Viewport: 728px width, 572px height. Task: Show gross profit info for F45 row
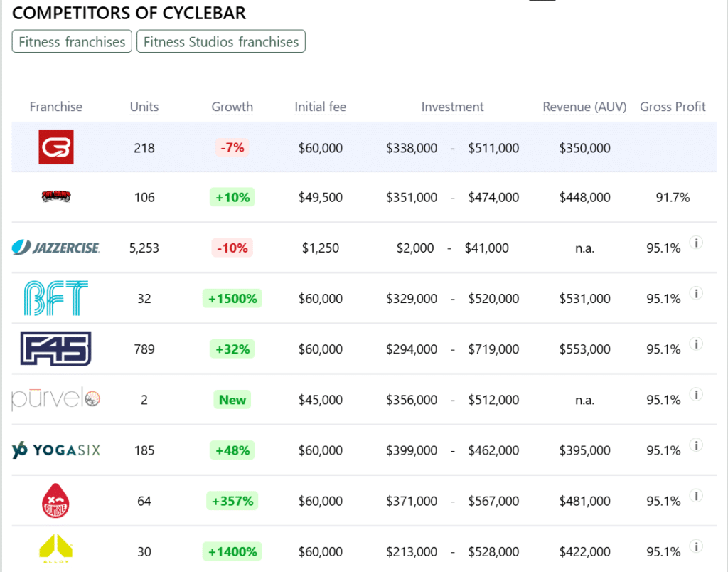click(695, 344)
